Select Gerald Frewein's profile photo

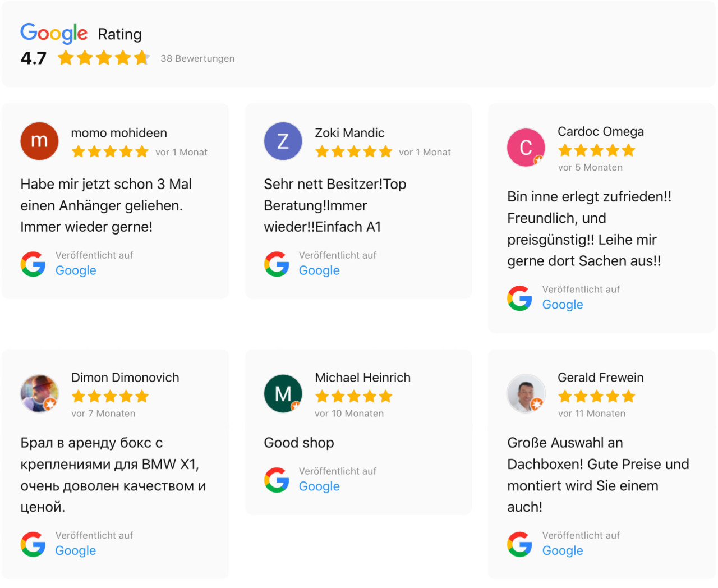pos(526,393)
